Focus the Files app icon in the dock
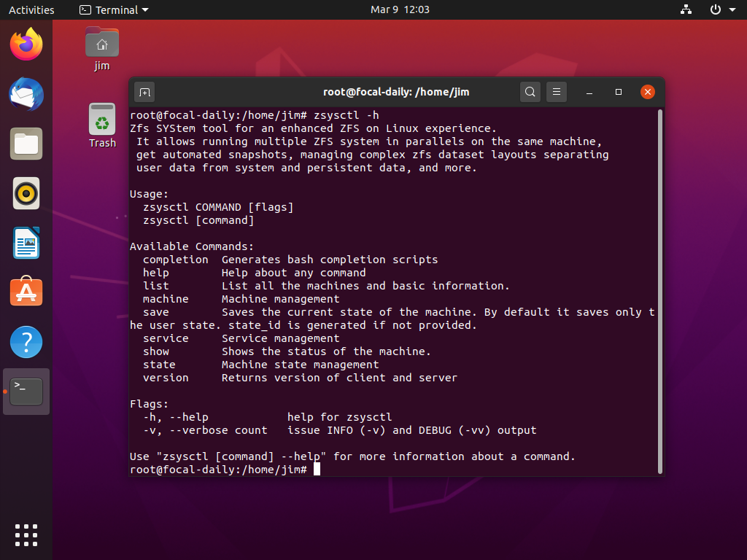Image resolution: width=747 pixels, height=560 pixels. pos(26,144)
